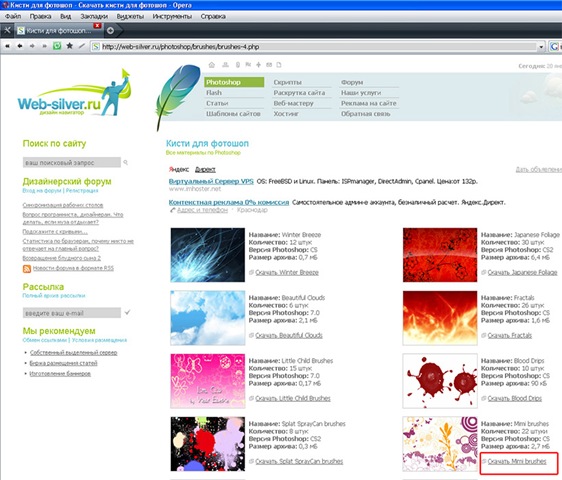
Task: Click the site search query field
Action: pyautogui.click(x=72, y=162)
